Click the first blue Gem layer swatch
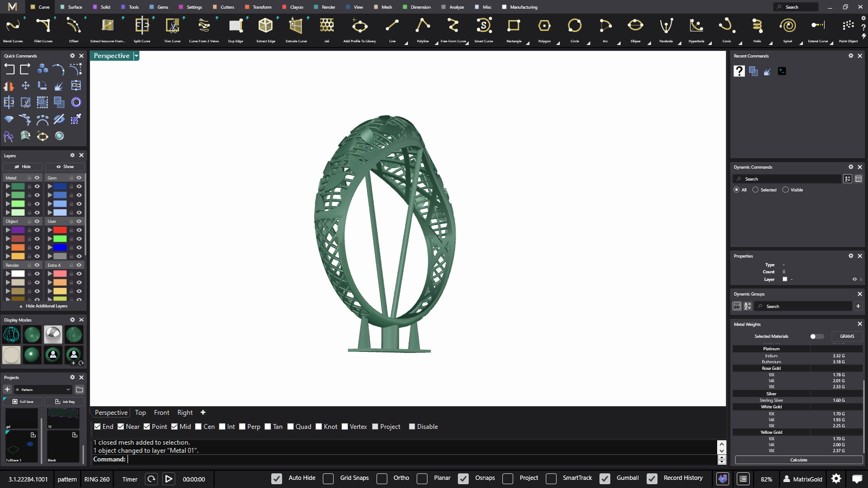The image size is (868, 488). point(60,187)
